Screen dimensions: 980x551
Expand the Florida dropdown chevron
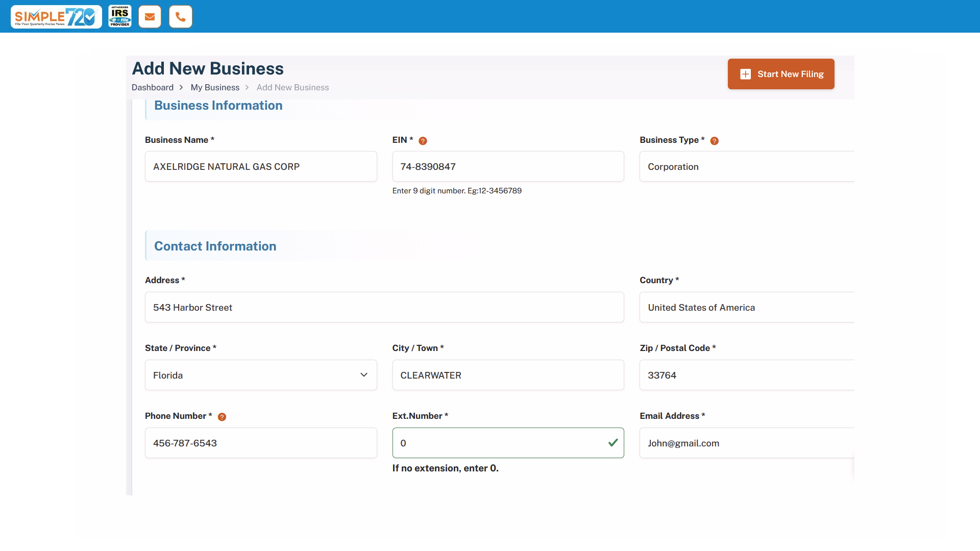coord(364,375)
